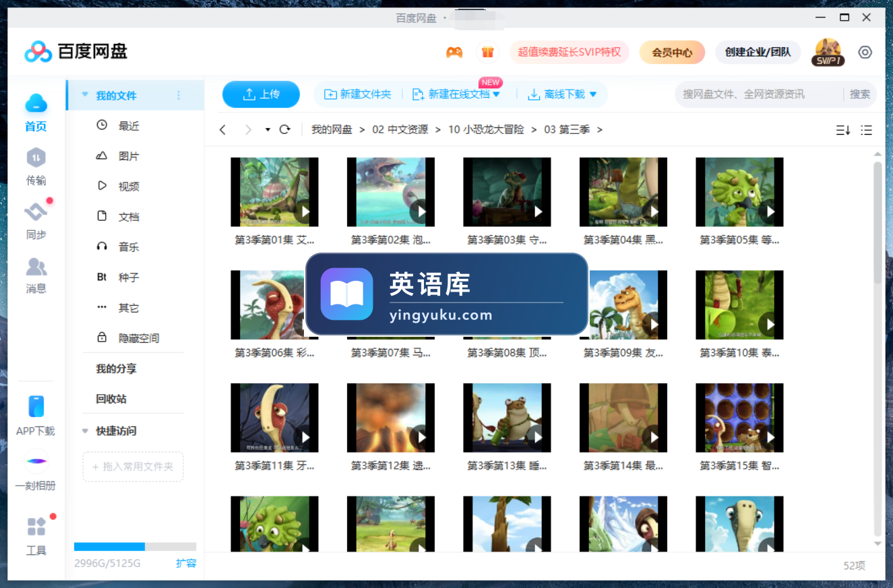Open the 传输 transfer icon

[36, 158]
